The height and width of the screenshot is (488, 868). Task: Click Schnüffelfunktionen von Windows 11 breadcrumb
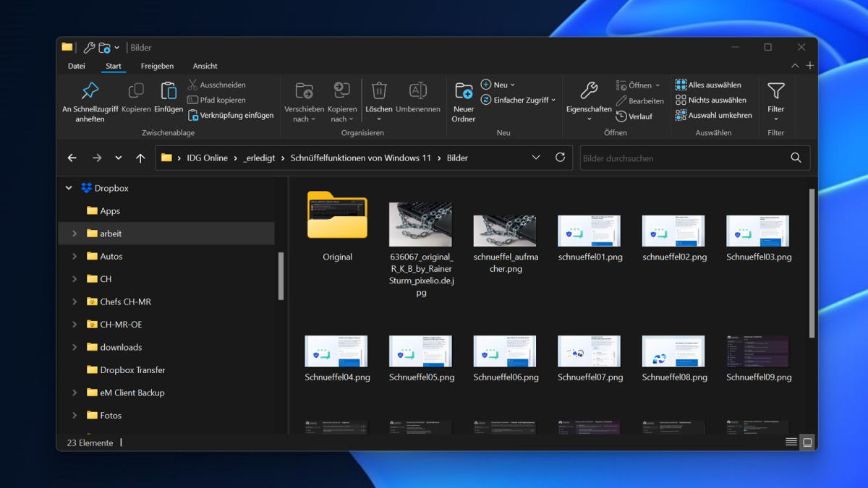[x=361, y=158]
